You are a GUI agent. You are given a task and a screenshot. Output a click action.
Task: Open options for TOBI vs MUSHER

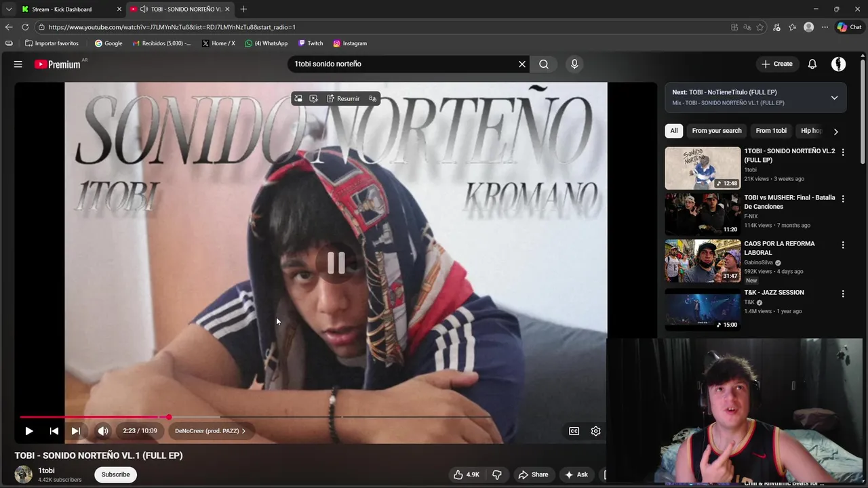coord(843,199)
